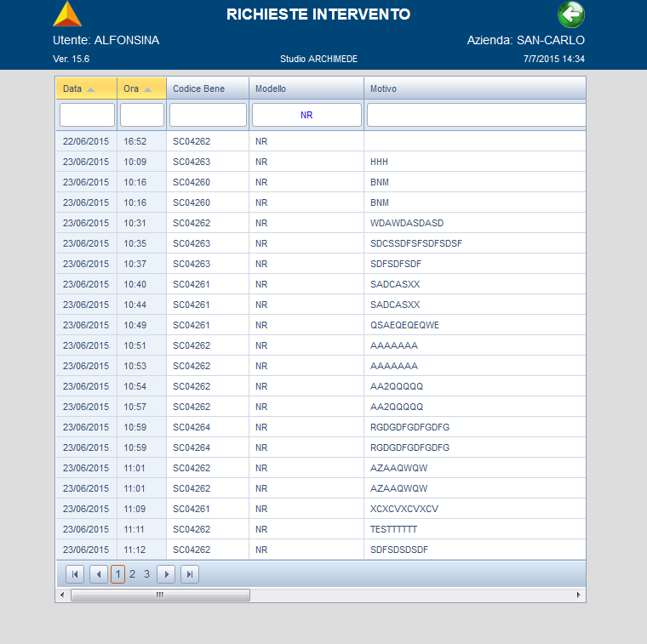
Task: Sort by the Ora column header
Action: click(141, 88)
